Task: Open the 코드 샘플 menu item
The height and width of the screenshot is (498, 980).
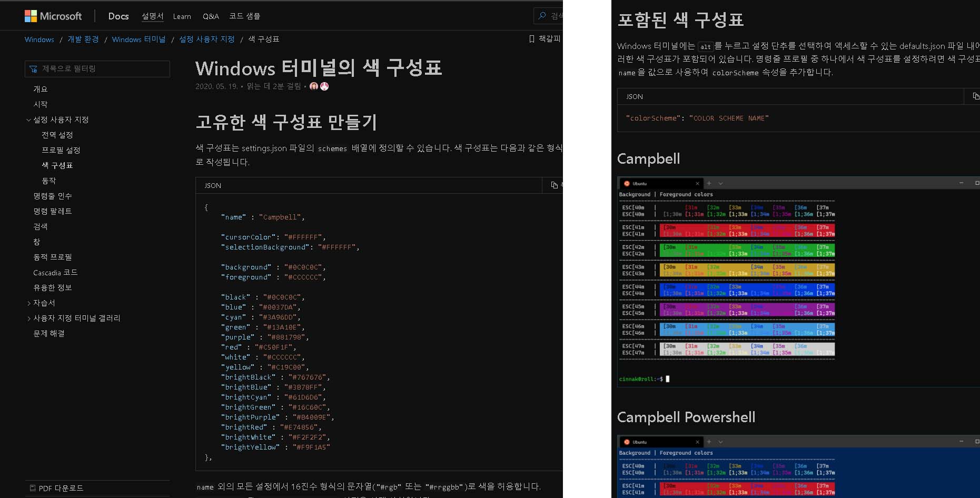Action: [x=244, y=16]
